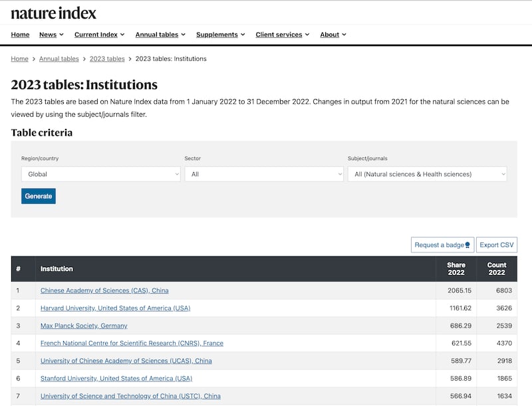Viewport: 532px width, 406px height.
Task: Click the share value 566.94
Action: [x=461, y=396]
